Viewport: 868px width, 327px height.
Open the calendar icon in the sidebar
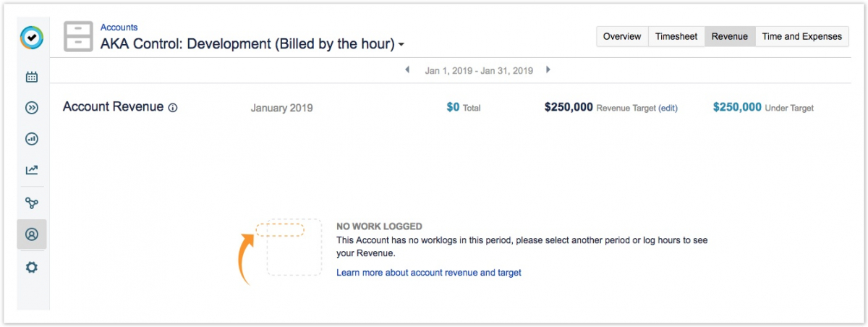[x=32, y=77]
